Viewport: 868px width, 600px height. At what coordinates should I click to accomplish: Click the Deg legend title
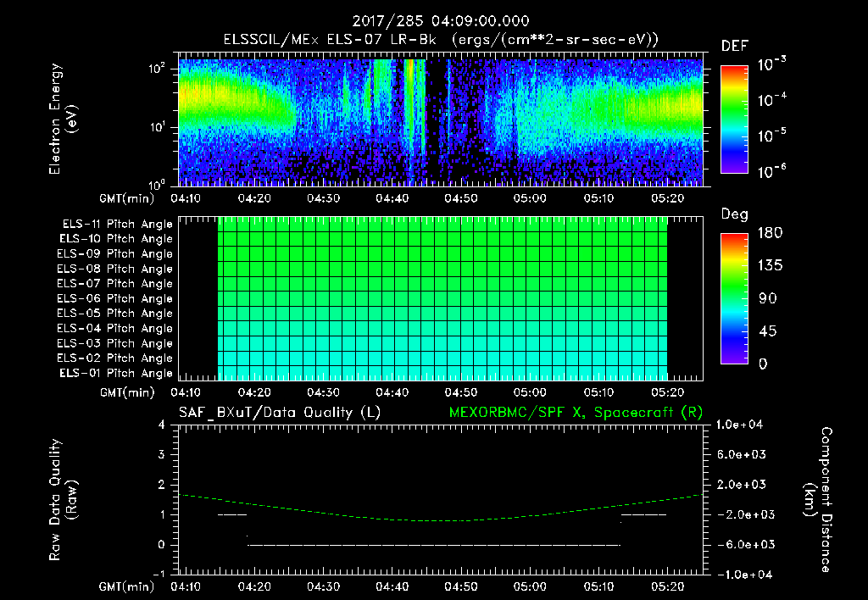pyautogui.click(x=734, y=214)
